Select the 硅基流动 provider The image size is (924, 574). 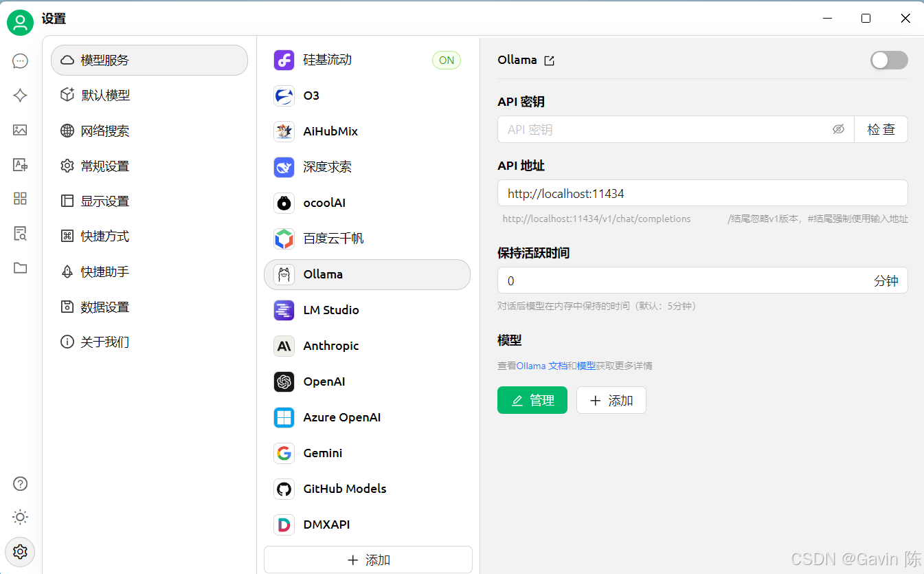point(368,60)
